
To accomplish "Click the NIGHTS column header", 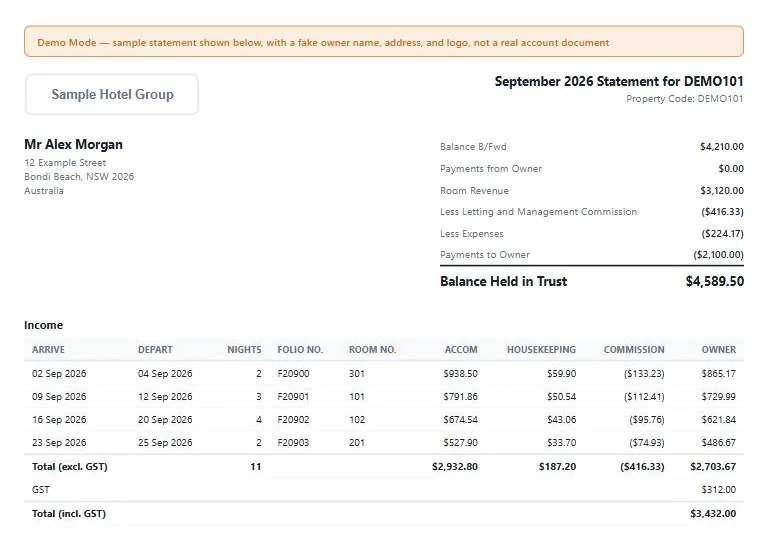I will pos(244,350).
